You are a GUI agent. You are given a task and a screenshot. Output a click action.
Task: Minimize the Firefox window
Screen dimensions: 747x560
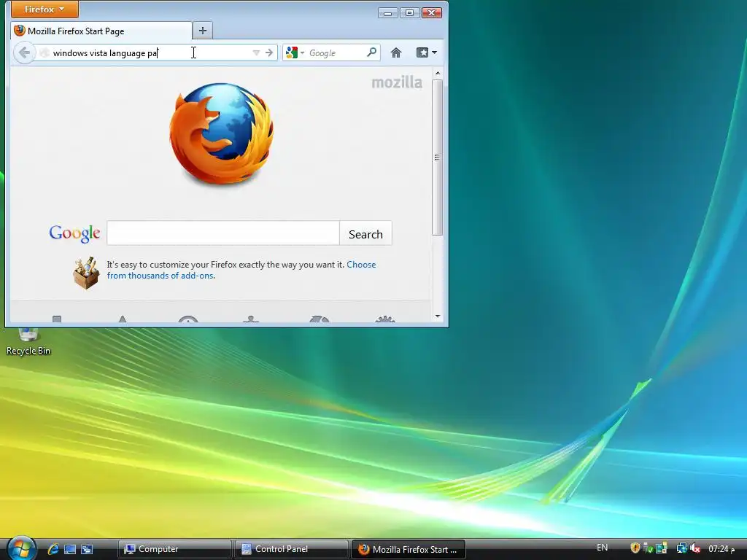(388, 13)
